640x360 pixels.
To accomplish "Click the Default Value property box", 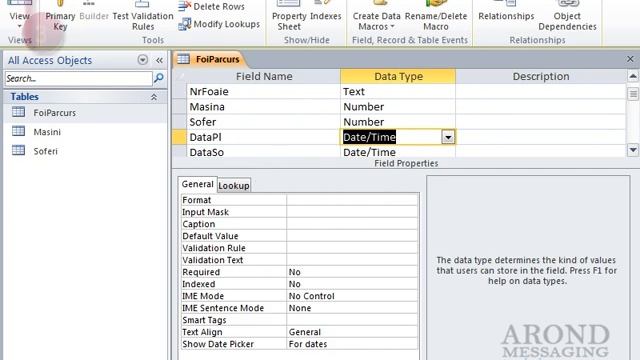I will click(352, 236).
